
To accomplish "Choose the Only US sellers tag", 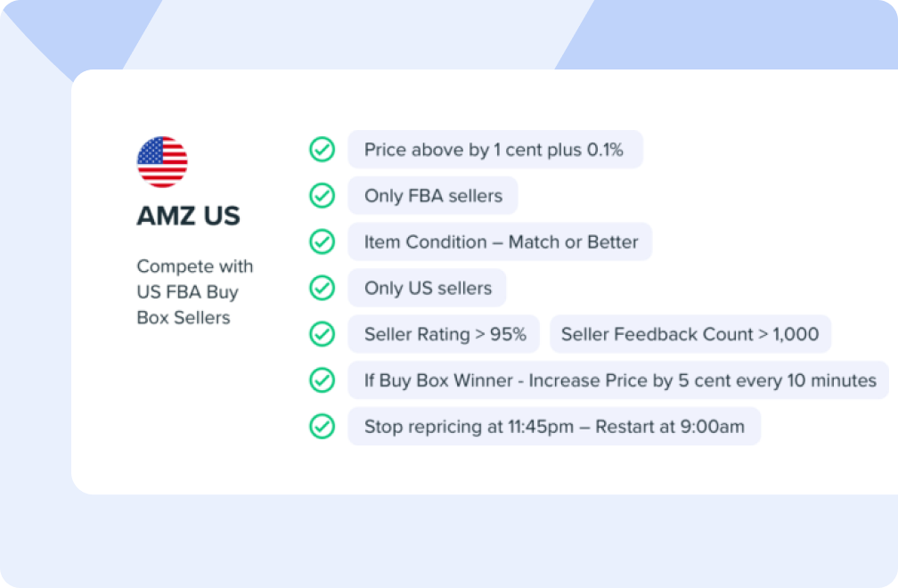I will (428, 288).
